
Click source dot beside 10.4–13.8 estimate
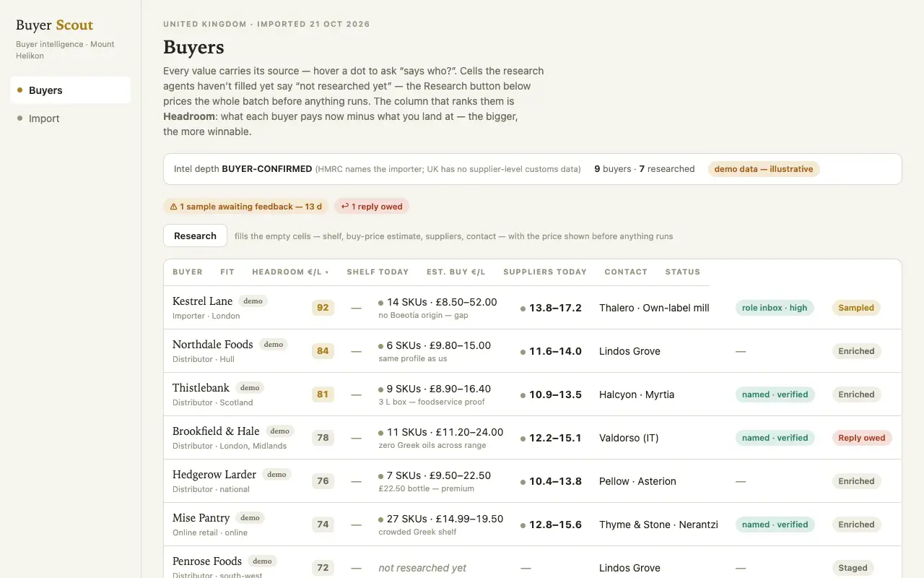tap(523, 482)
